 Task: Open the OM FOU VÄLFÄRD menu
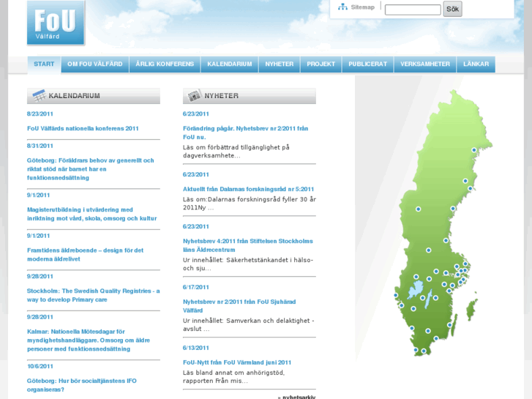pyautogui.click(x=95, y=64)
